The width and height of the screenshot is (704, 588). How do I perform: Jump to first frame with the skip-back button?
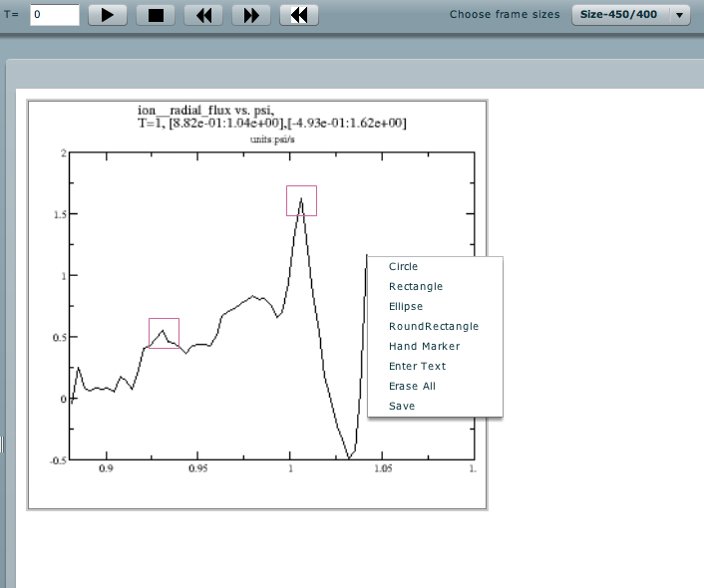pyautogui.click(x=299, y=15)
